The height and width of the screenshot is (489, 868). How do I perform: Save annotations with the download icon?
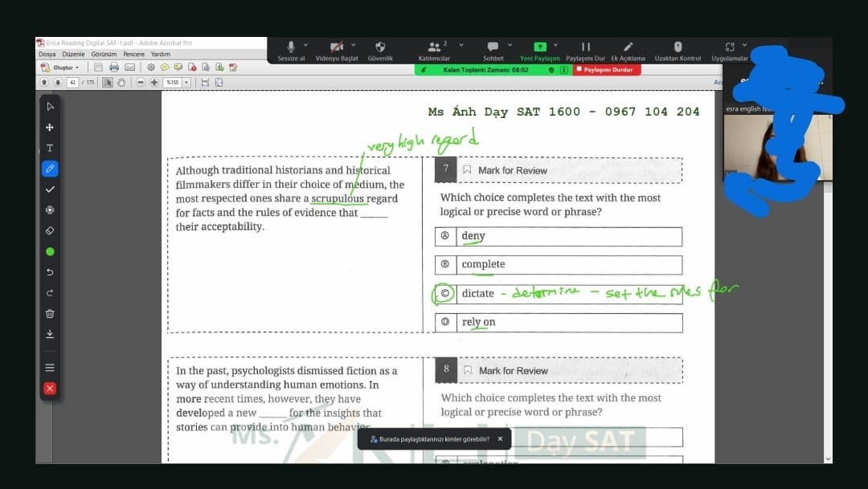(x=50, y=334)
